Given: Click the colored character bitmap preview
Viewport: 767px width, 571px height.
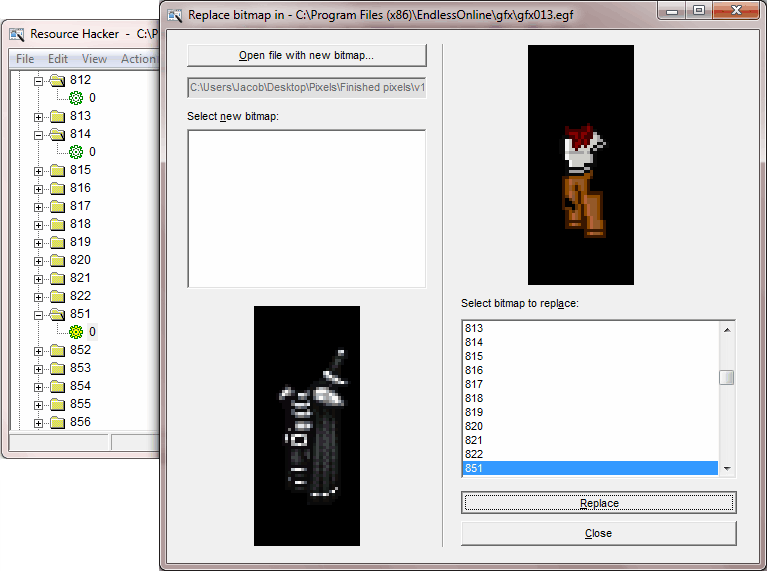Looking at the screenshot, I should tap(581, 165).
